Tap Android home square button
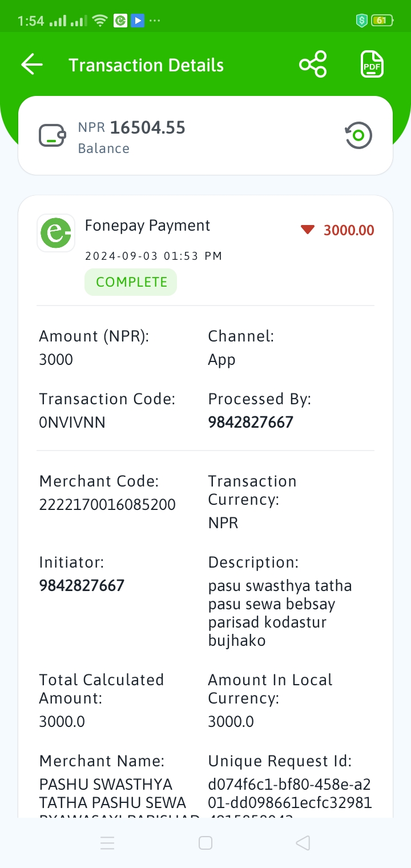 (x=205, y=843)
